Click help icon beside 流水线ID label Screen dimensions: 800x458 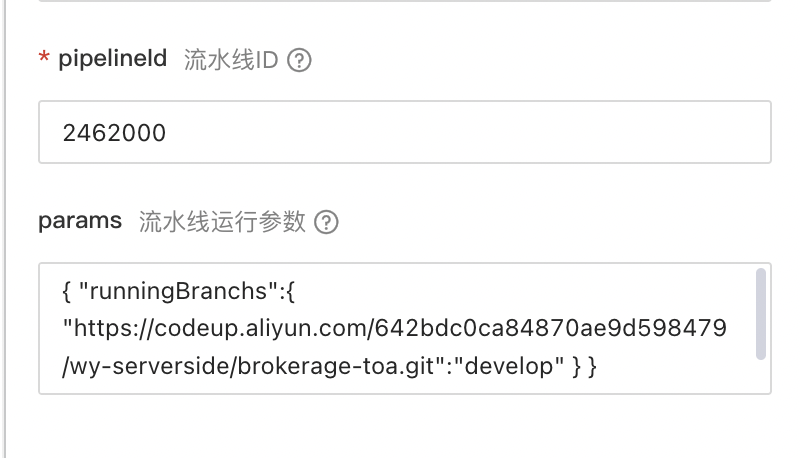[x=299, y=61]
